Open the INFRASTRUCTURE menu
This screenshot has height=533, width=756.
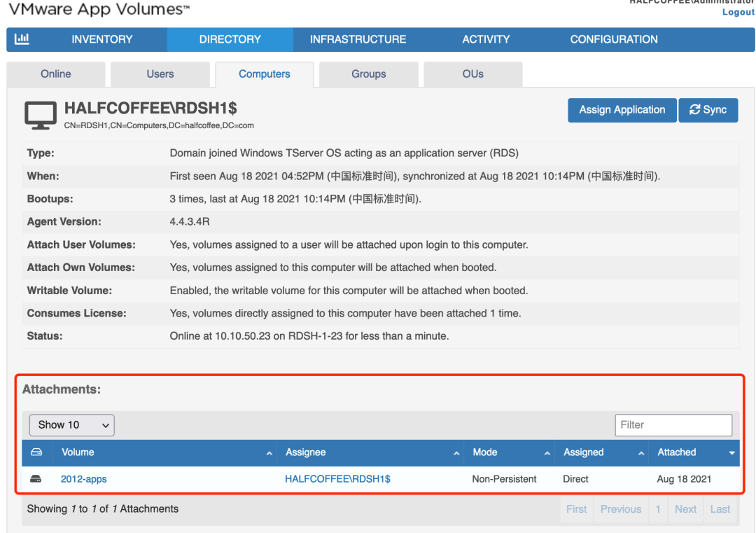[358, 39]
